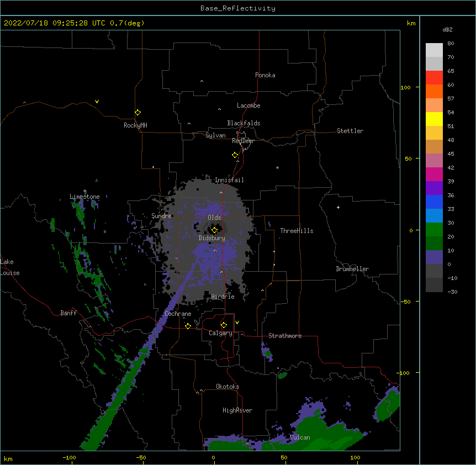
Task: Click the 10 dBZ slate-blue swatch
Action: tap(434, 257)
